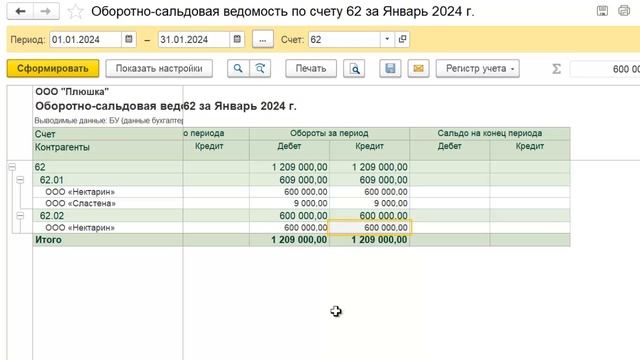Select ООО «Нектарин» under 62.01
640x360 pixels.
pos(301,192)
